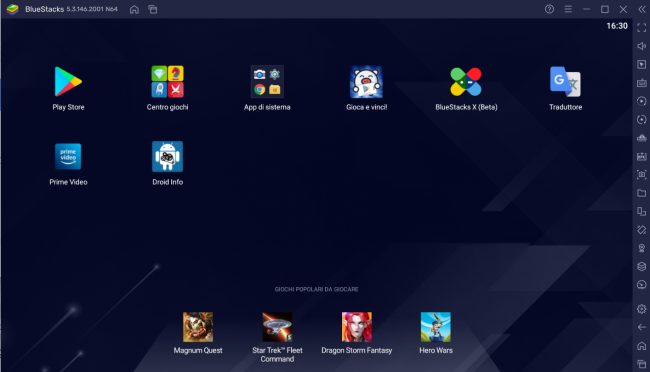Click the home icon in sidebar
The width and height of the screenshot is (650, 372).
pos(642,345)
